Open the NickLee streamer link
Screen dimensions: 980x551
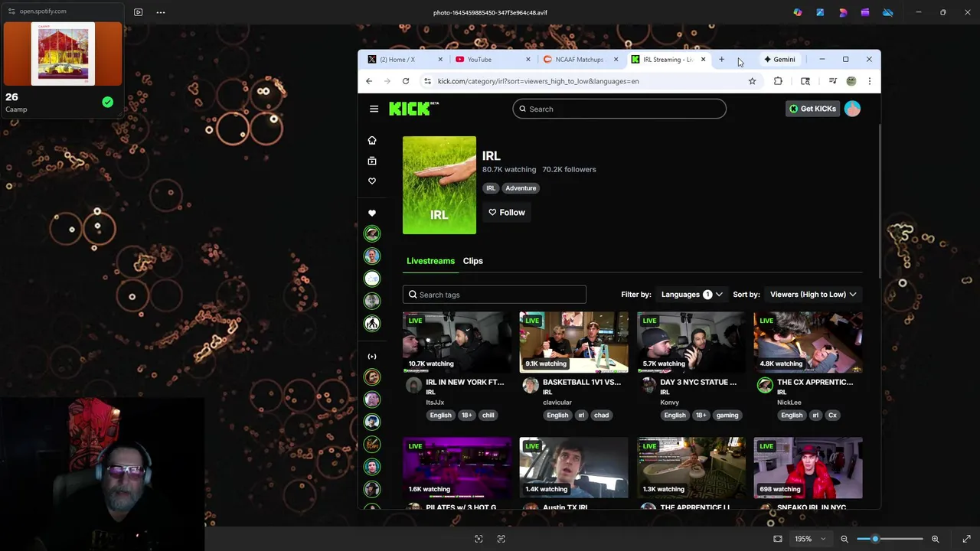pyautogui.click(x=789, y=403)
